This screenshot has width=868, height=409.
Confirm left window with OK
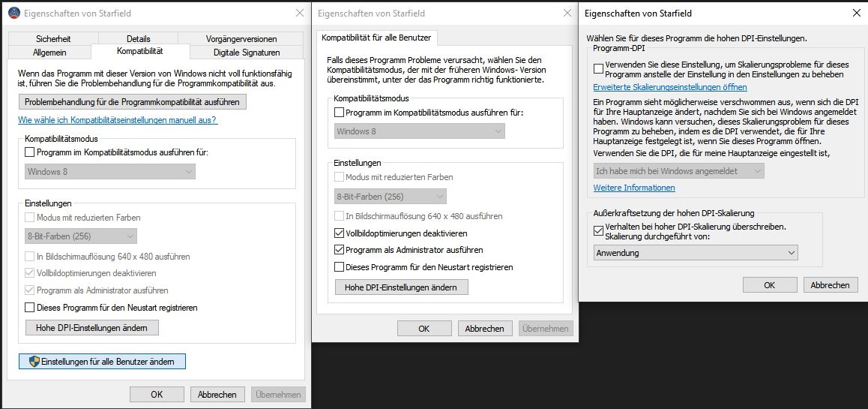click(x=157, y=395)
